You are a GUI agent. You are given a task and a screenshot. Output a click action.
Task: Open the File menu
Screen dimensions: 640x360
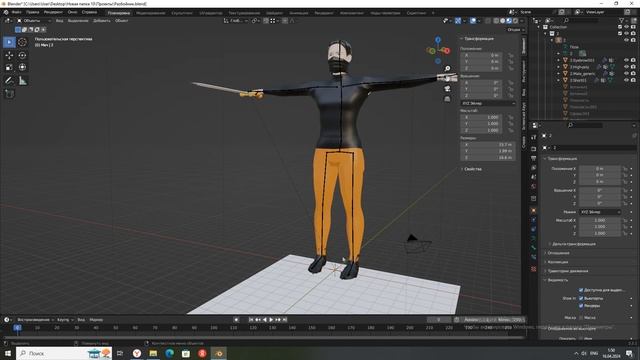(x=17, y=12)
